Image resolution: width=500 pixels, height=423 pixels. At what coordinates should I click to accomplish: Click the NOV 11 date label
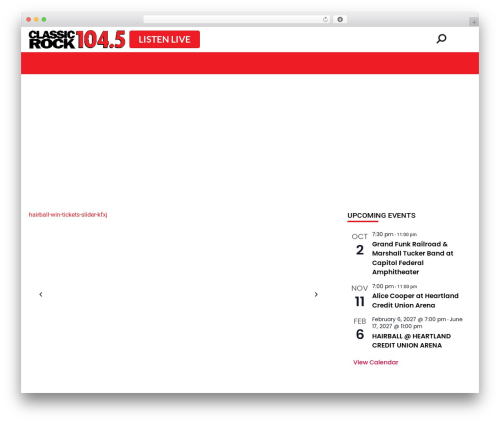coord(360,296)
